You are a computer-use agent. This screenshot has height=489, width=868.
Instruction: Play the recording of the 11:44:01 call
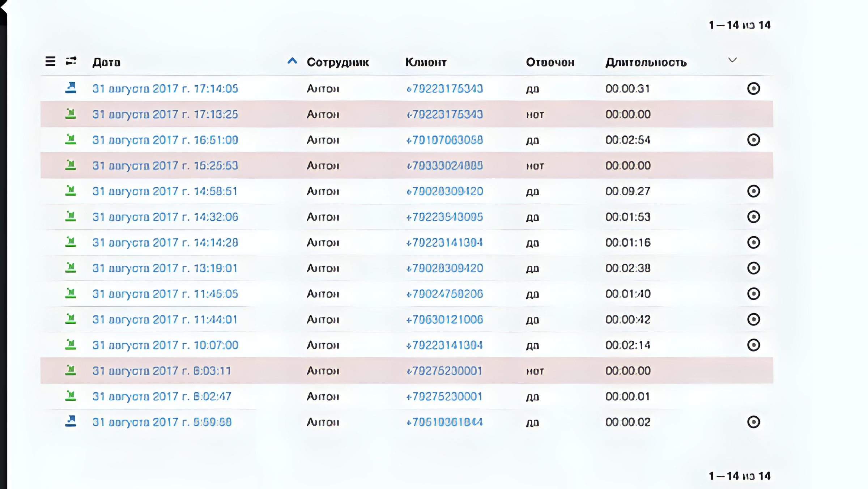[754, 319]
